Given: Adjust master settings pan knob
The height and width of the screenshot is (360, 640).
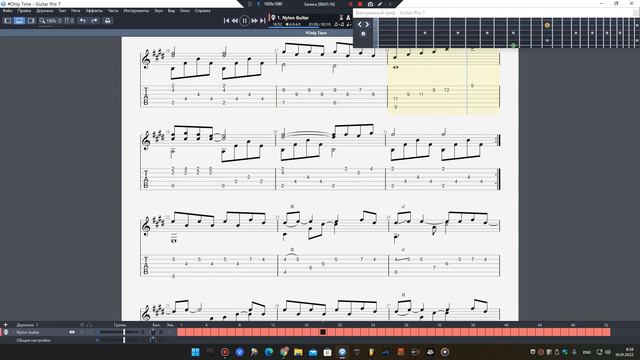Looking at the screenshot, I should pos(153,340).
